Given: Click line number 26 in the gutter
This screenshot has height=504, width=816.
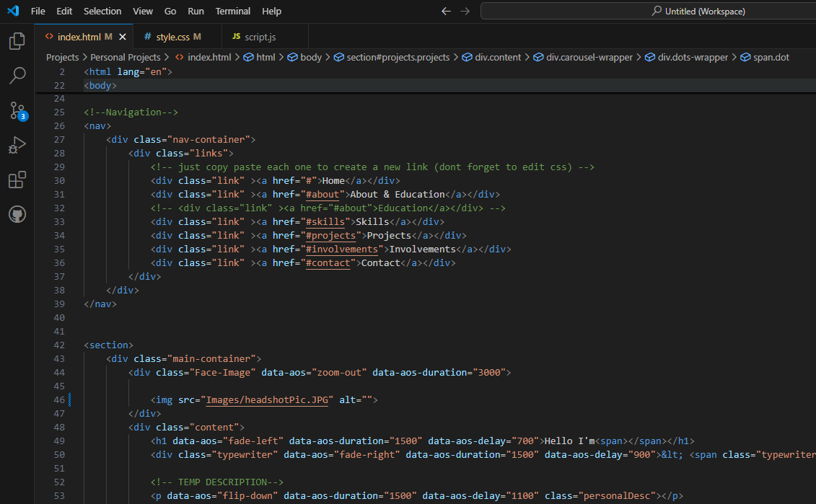Looking at the screenshot, I should 59,126.
